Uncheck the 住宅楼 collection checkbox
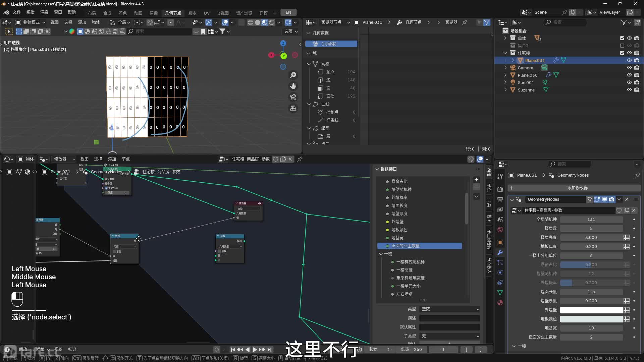This screenshot has height=362, width=644. click(622, 53)
